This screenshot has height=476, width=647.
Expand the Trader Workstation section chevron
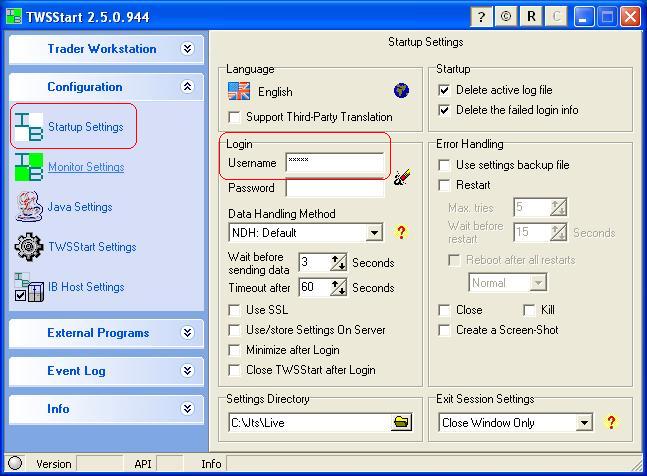pos(187,49)
